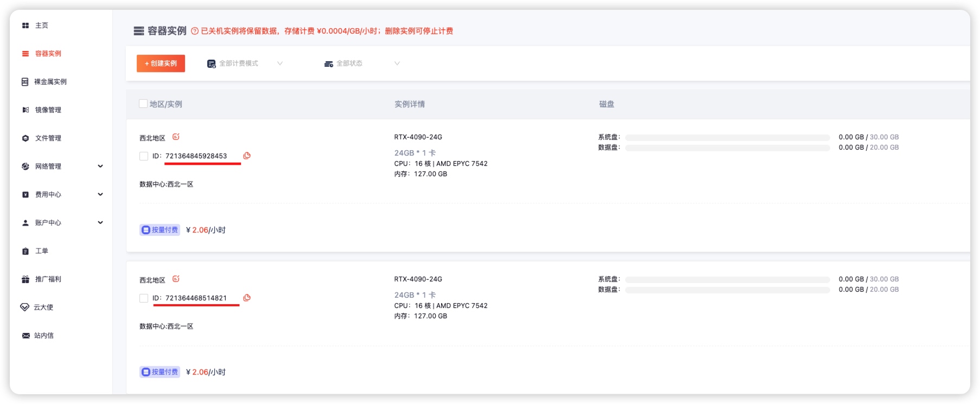Toggle the select-all checkbox in 地区/实例 header
The image size is (980, 404).
[x=143, y=104]
